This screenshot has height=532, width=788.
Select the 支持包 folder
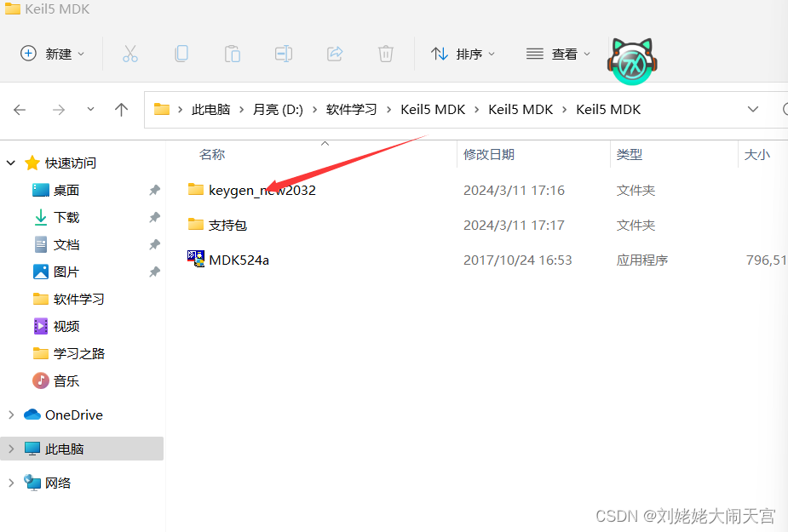227,225
